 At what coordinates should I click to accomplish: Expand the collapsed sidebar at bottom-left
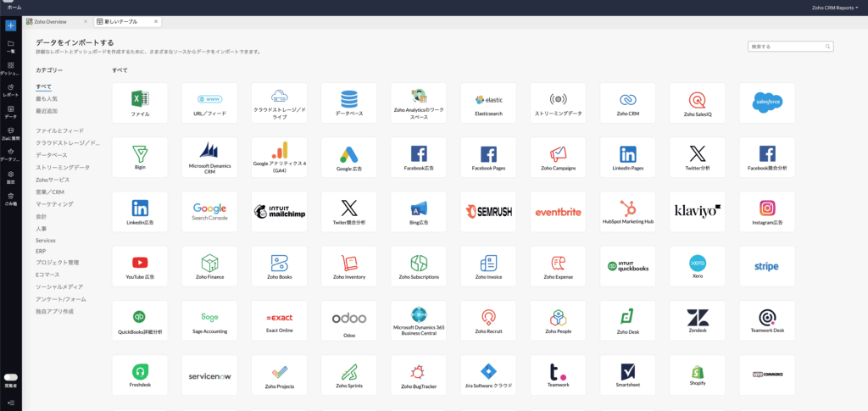(x=11, y=402)
